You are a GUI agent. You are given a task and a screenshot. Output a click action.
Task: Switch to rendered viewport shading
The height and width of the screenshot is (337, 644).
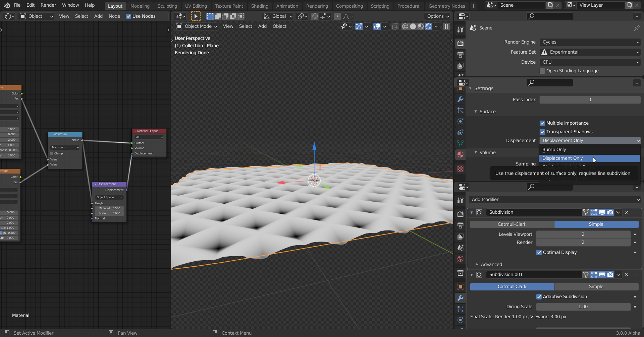pos(428,26)
